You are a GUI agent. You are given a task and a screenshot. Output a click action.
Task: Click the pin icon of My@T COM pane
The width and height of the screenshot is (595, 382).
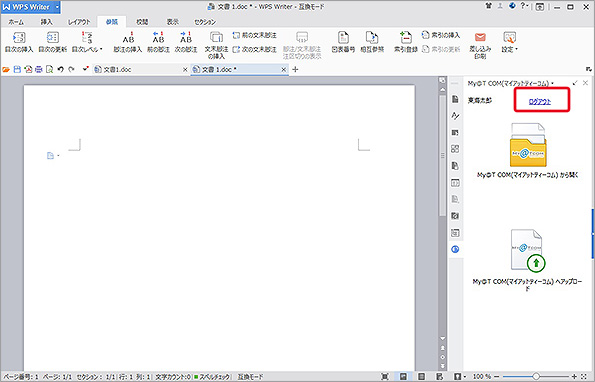click(x=575, y=83)
